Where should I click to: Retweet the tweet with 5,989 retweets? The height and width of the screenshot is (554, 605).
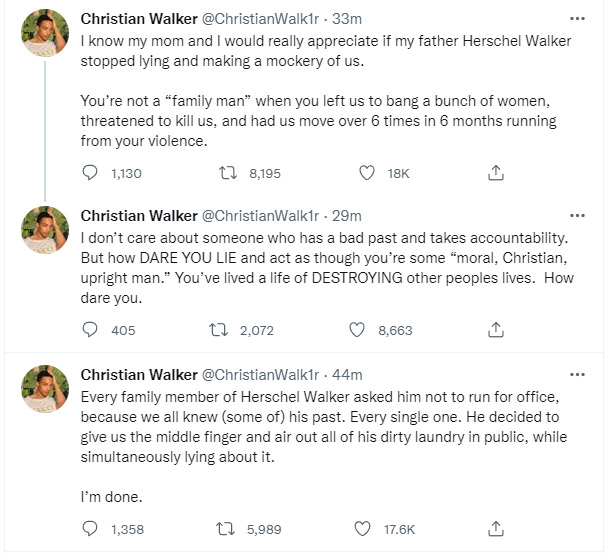click(x=228, y=529)
